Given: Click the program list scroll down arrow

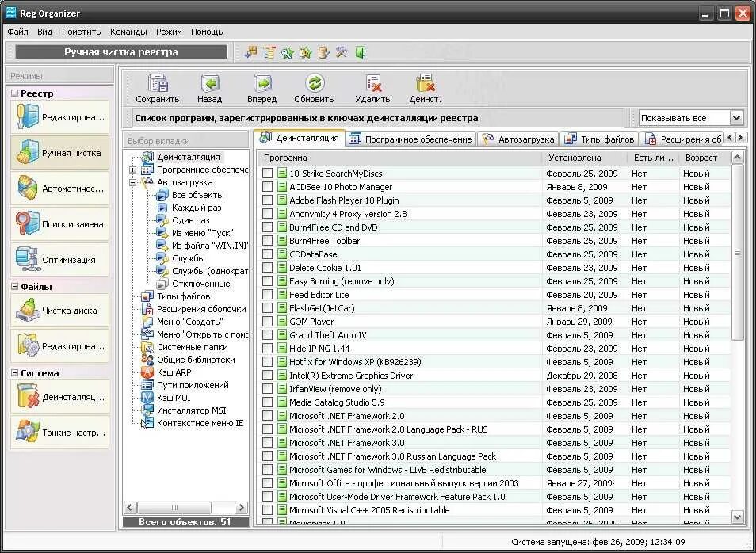Looking at the screenshot, I should pos(737,517).
